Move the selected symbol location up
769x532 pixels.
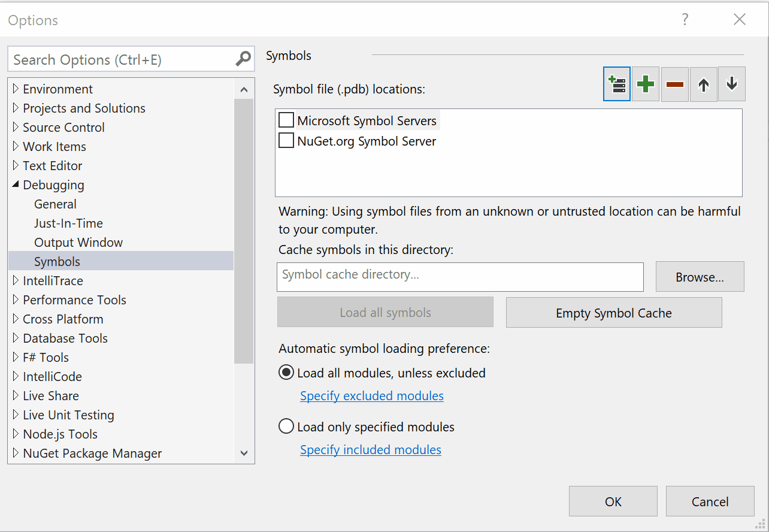tap(703, 84)
